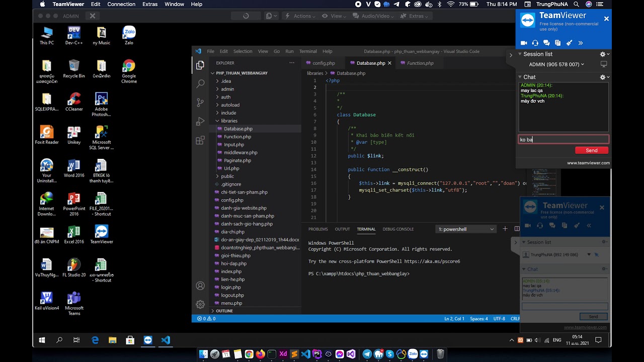Screen dimensions: 644x362
Task: Open the powershell terminal selector dropdown
Action: [466, 229]
